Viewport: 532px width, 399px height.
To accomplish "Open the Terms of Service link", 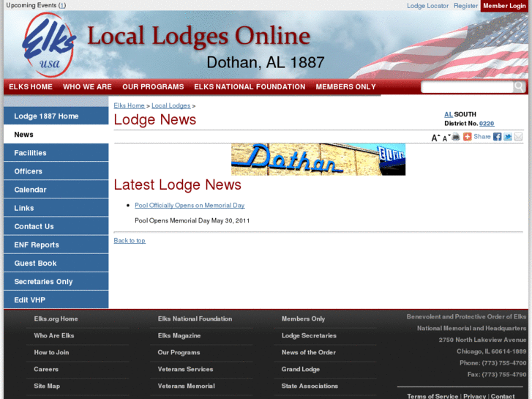I will click(432, 396).
